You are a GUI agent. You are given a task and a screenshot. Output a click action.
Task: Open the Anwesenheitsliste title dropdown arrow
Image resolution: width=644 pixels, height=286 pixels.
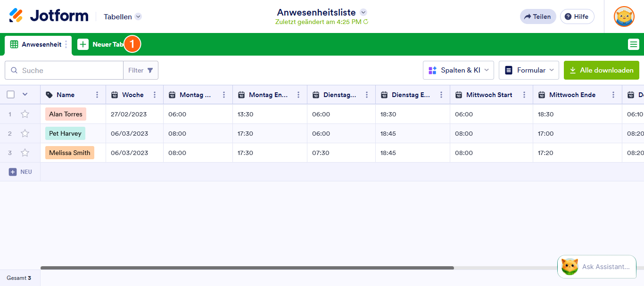(x=363, y=12)
